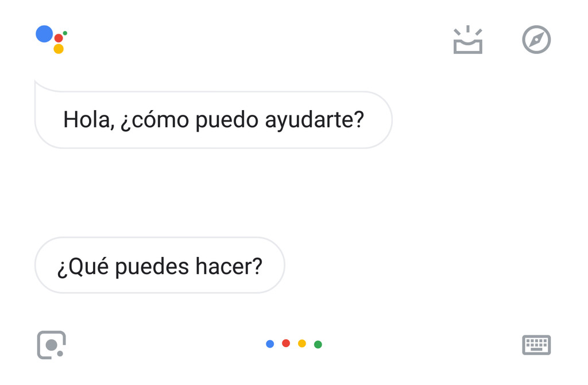Tap the "¿Qué puedes hacer?" suggestion chip
This screenshot has width=588, height=385.
click(160, 266)
